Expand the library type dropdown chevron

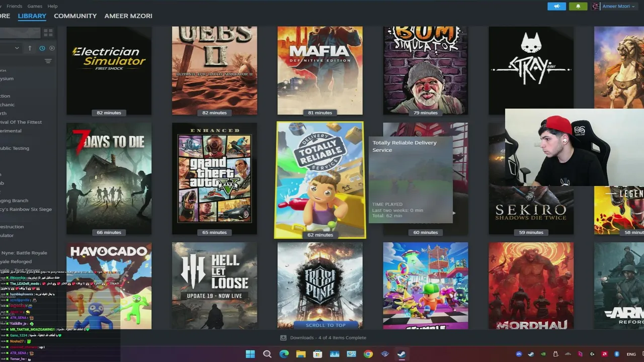[x=17, y=48]
